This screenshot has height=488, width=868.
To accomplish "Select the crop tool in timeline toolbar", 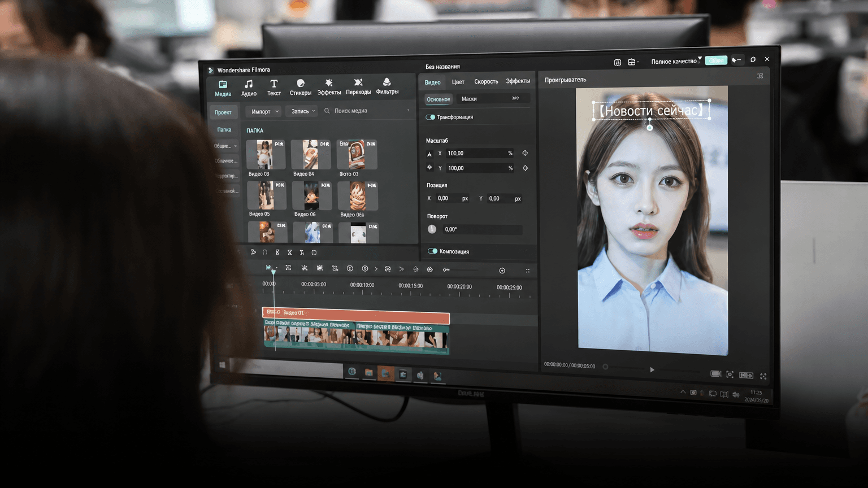I will tap(335, 268).
